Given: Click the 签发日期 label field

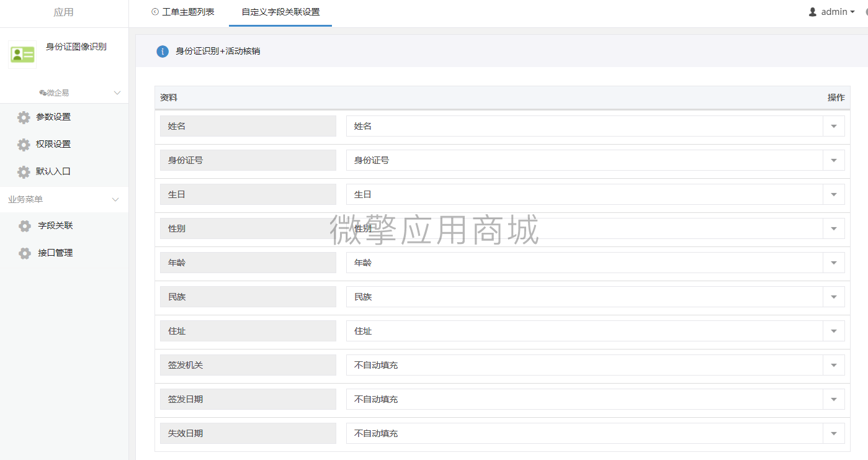Looking at the screenshot, I should point(248,399).
